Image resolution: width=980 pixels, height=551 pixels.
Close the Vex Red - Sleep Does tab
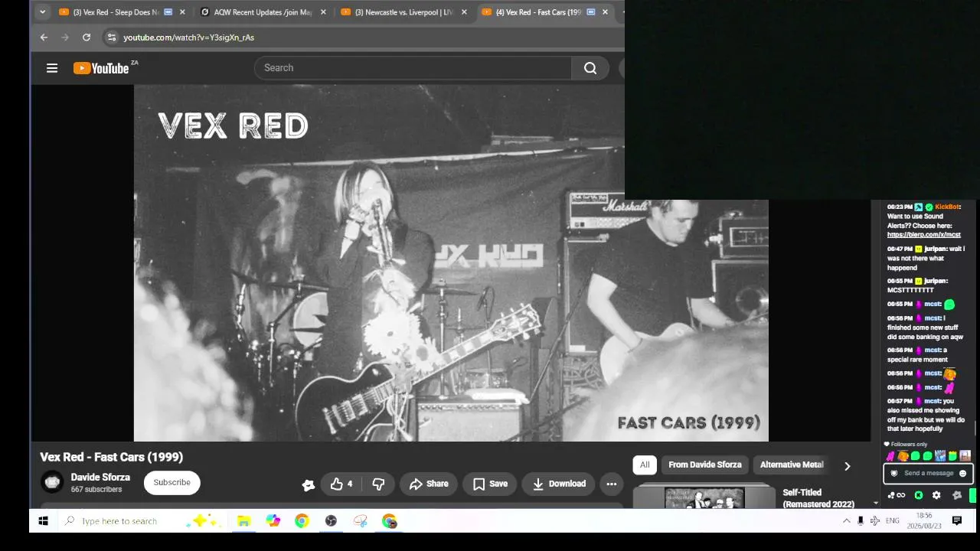(x=182, y=12)
